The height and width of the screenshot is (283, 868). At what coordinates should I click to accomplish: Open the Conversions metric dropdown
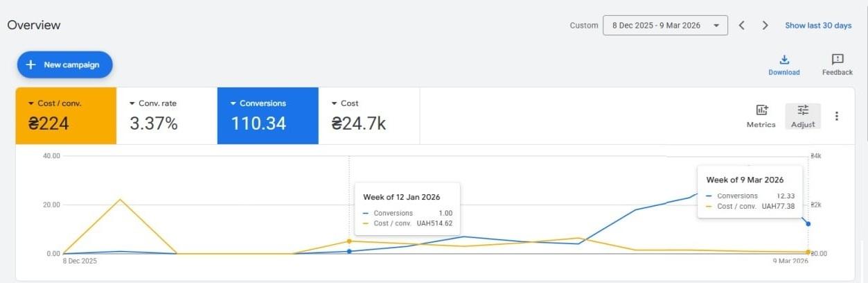click(x=258, y=103)
